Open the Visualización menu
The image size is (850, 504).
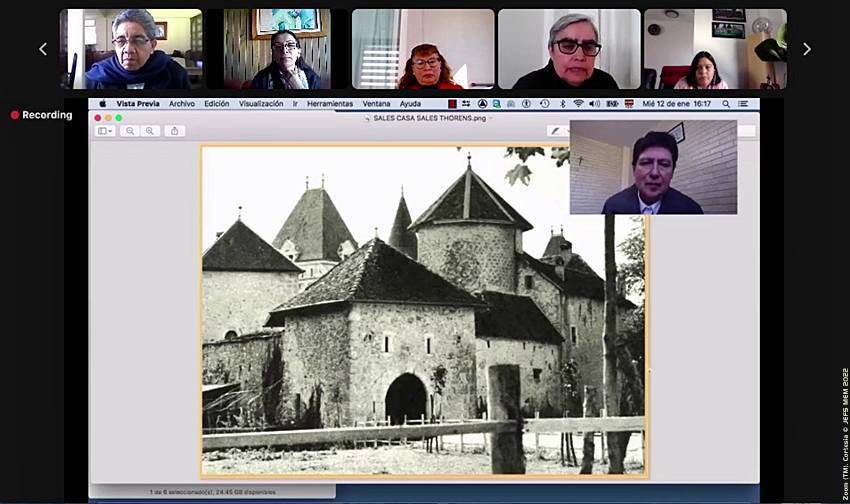(261, 104)
